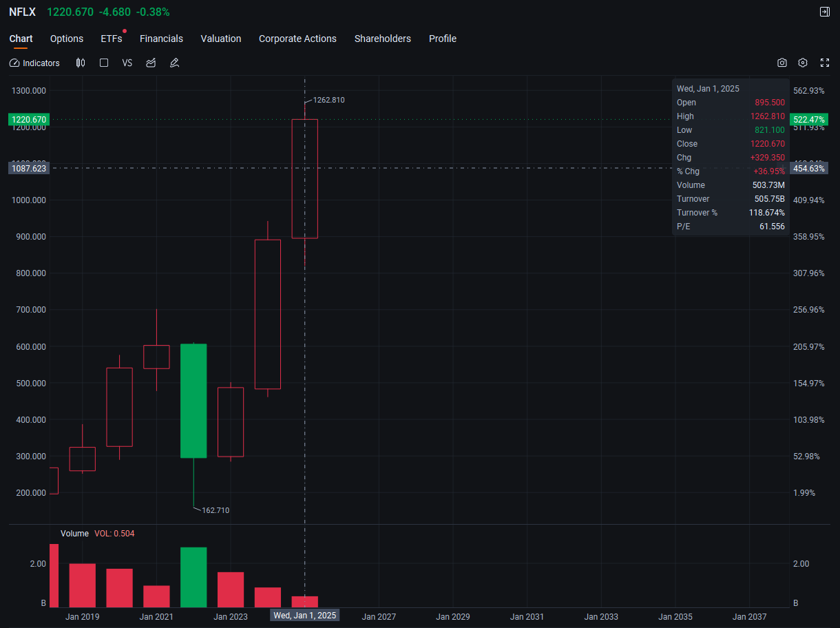Click the Volume indicator label

(74, 534)
